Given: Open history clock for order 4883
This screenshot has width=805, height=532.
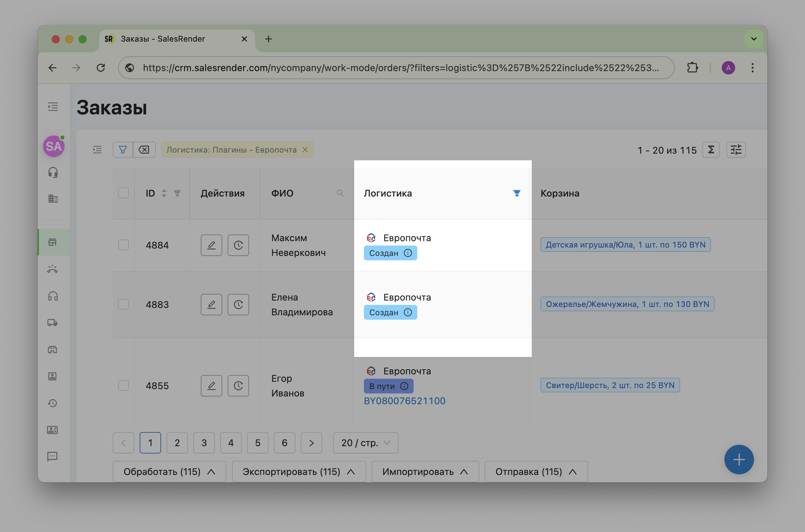Looking at the screenshot, I should 238,304.
